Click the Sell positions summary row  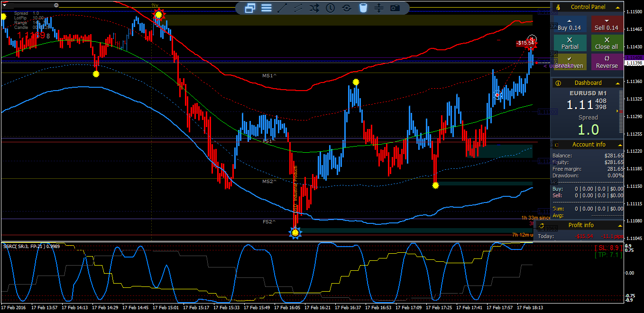click(588, 195)
